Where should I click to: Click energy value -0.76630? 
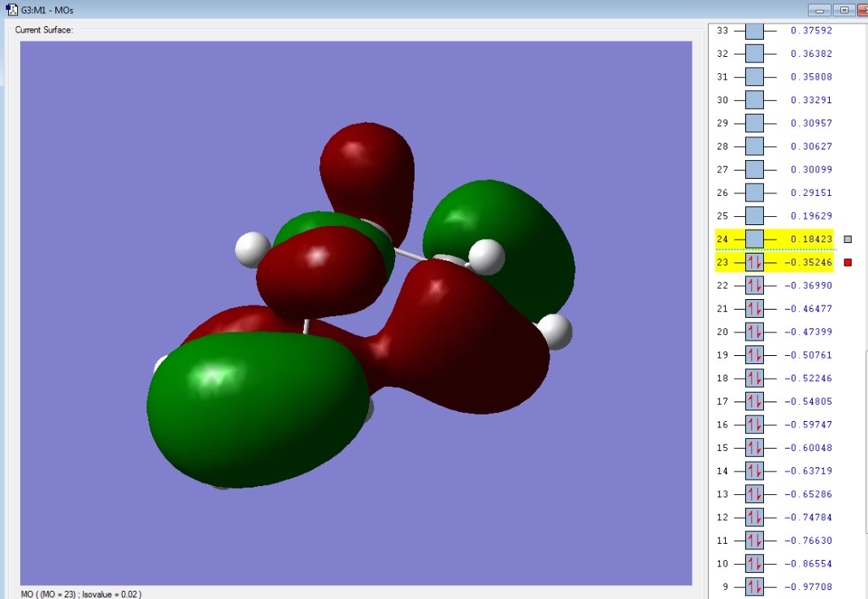(x=808, y=540)
